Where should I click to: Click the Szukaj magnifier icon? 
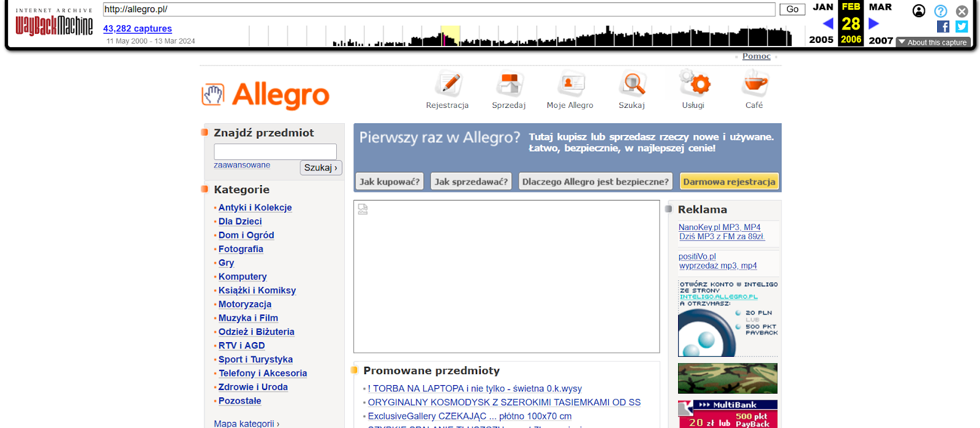tap(632, 83)
